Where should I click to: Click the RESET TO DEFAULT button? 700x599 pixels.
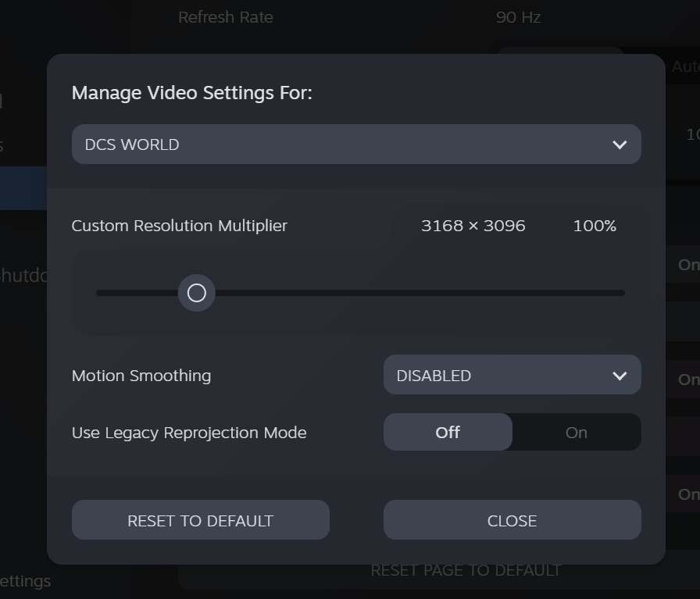201,520
